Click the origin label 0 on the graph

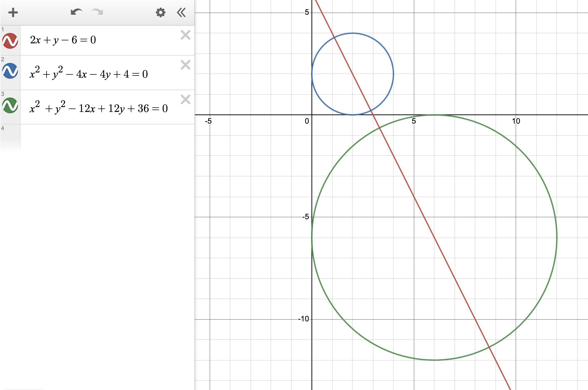(x=307, y=121)
